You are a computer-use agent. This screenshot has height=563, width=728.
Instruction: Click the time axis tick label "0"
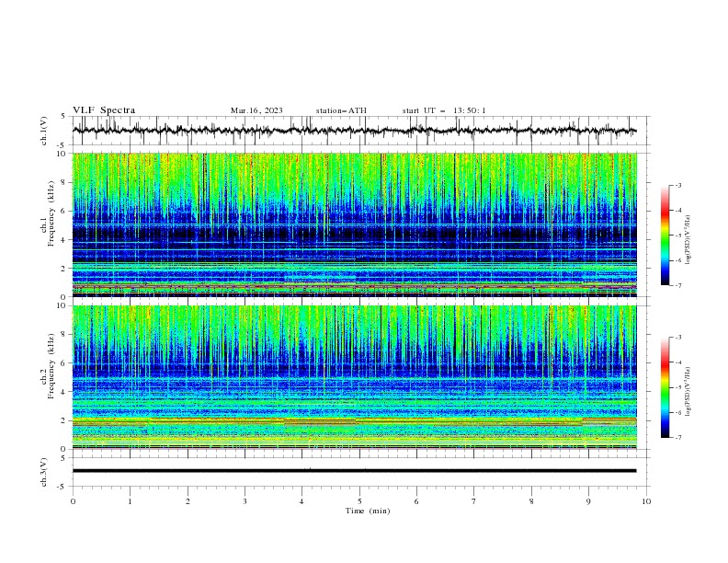pyautogui.click(x=73, y=501)
